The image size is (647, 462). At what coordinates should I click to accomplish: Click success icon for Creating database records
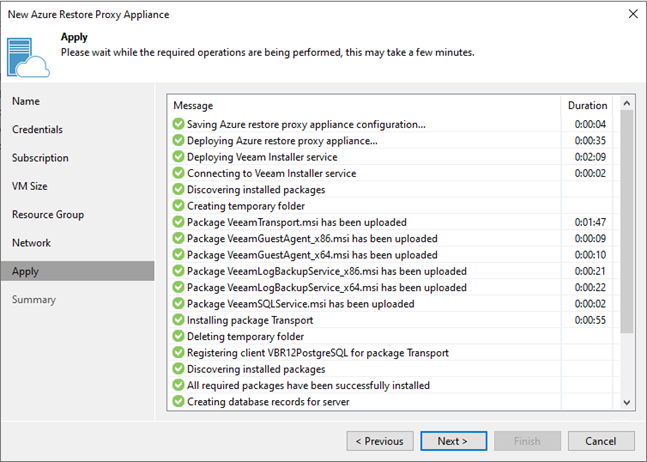tap(178, 401)
